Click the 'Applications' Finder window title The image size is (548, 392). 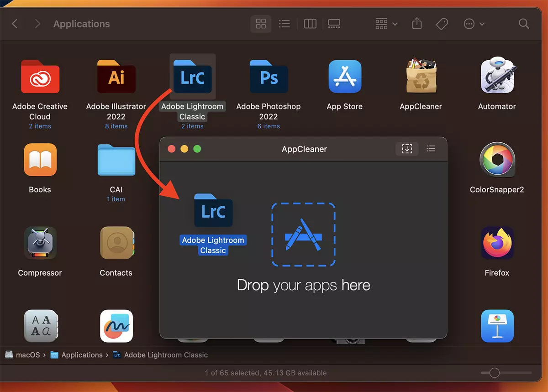(x=82, y=24)
